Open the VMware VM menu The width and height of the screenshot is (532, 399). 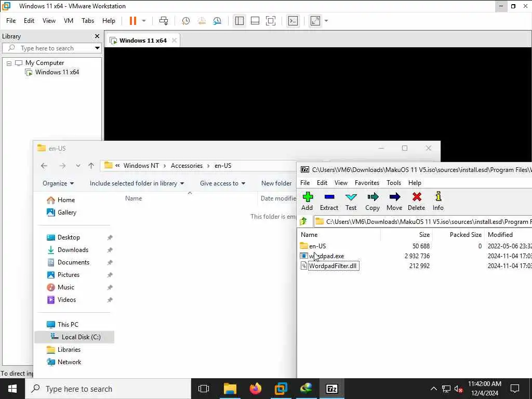coord(69,21)
